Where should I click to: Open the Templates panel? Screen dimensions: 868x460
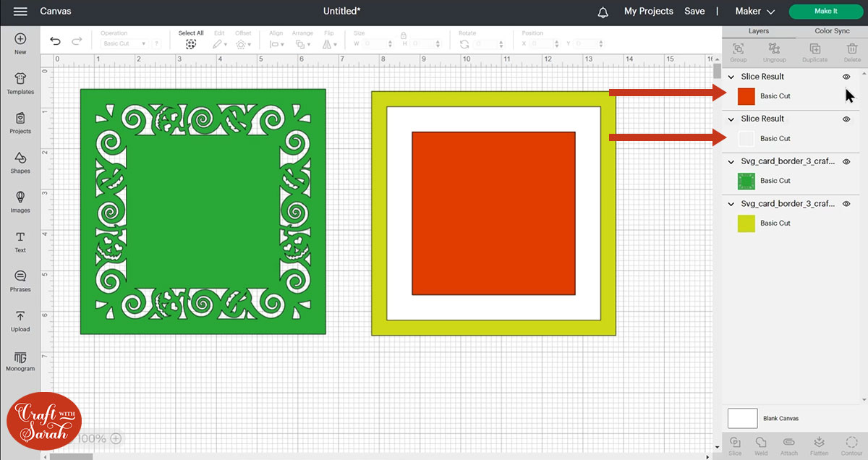(20, 83)
